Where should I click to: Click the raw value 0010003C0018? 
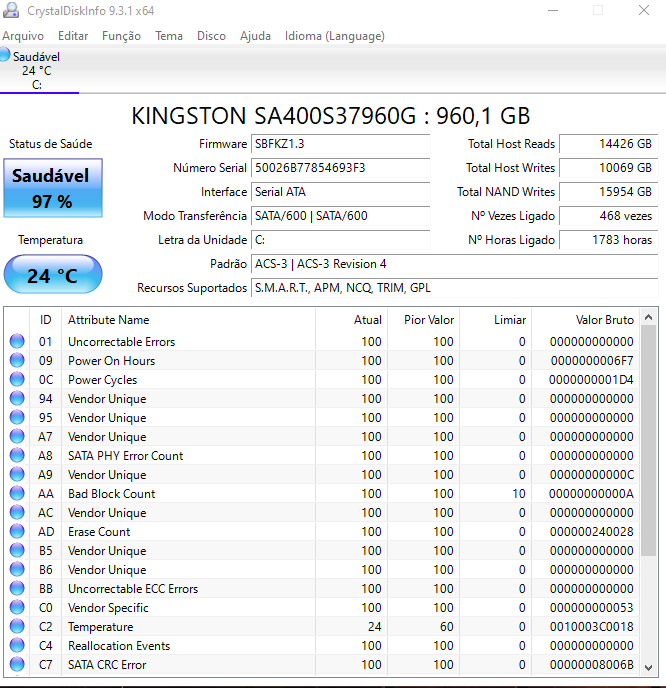coord(591,627)
